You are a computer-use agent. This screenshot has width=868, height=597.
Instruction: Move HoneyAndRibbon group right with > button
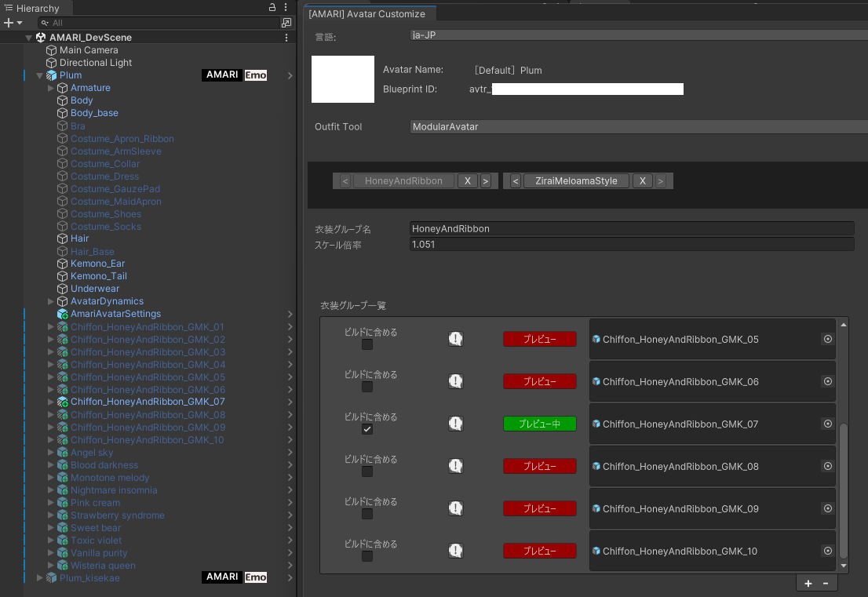pos(486,181)
